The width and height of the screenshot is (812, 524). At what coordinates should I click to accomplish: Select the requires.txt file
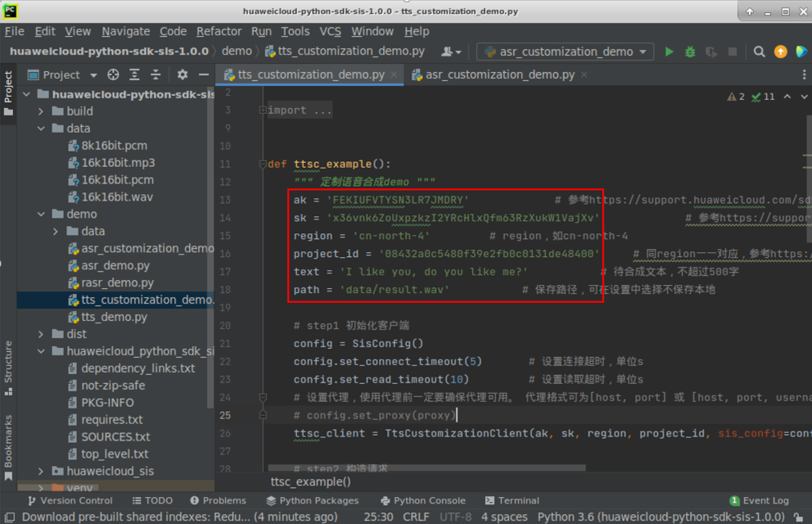click(112, 420)
